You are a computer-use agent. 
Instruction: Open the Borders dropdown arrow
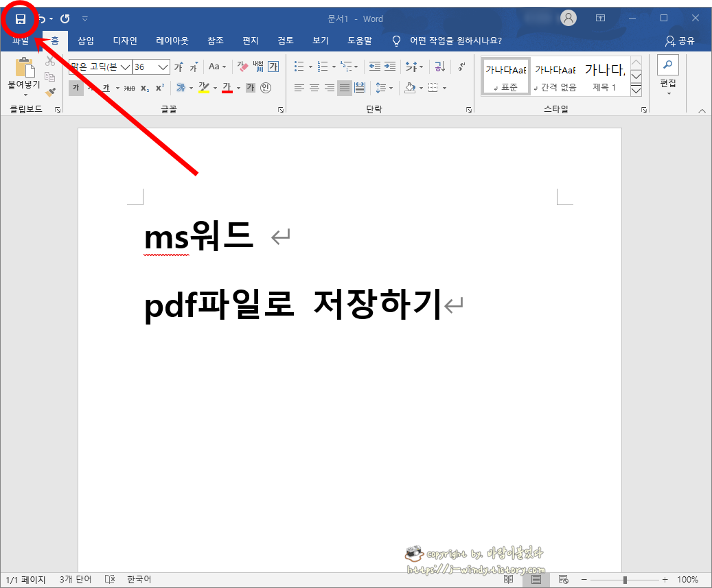(x=444, y=88)
